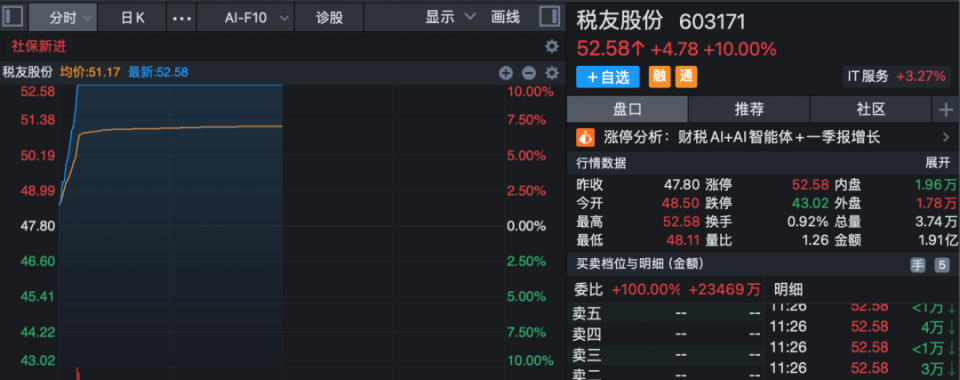Select the 卖三 order row
This screenshot has width=960, height=380.
pyautogui.click(x=666, y=354)
